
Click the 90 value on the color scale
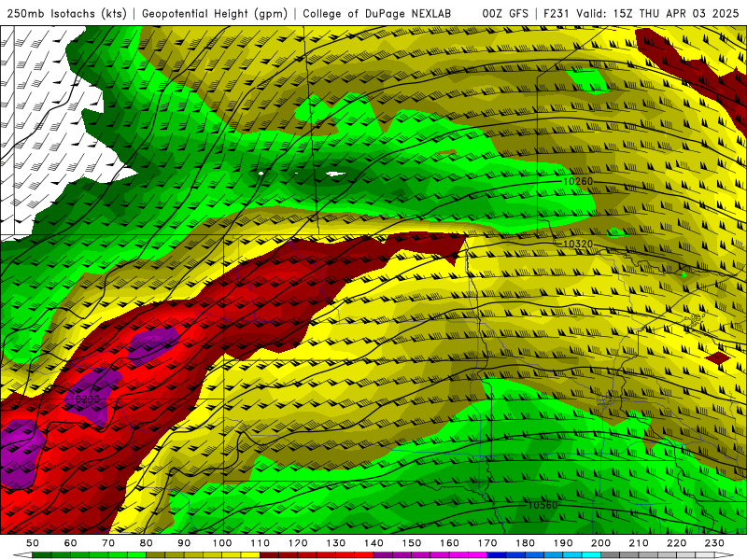click(x=184, y=543)
